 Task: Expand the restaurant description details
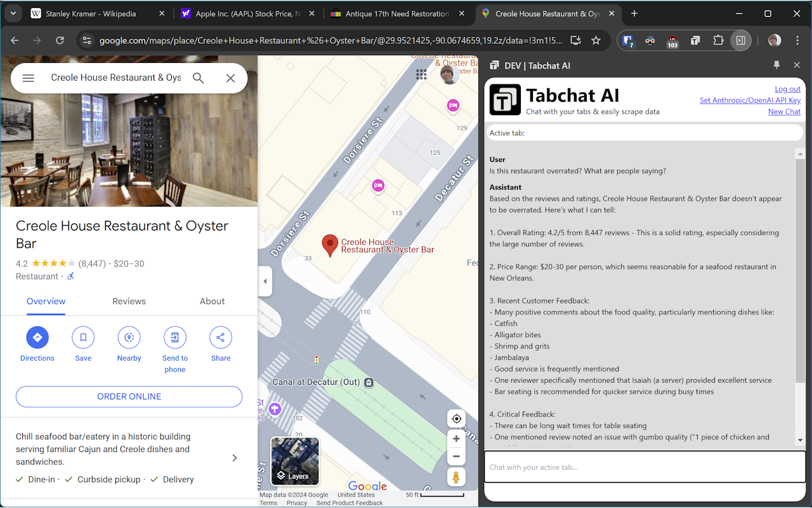click(235, 458)
